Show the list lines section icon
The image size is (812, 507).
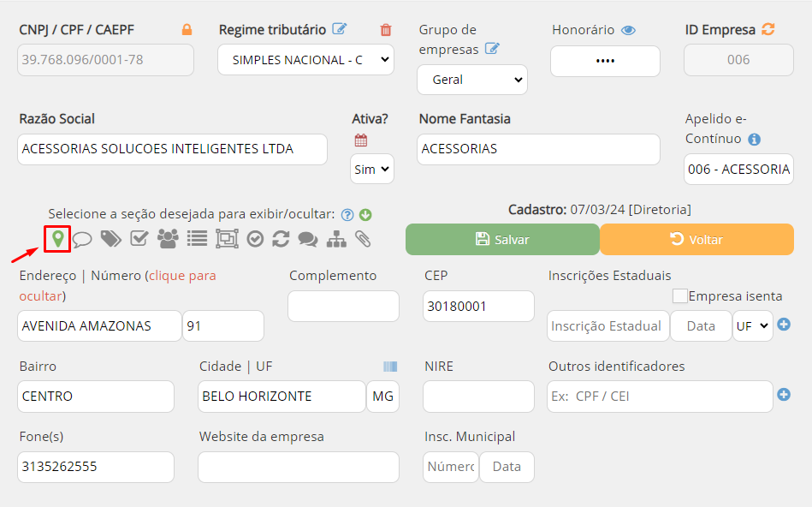[x=197, y=239]
